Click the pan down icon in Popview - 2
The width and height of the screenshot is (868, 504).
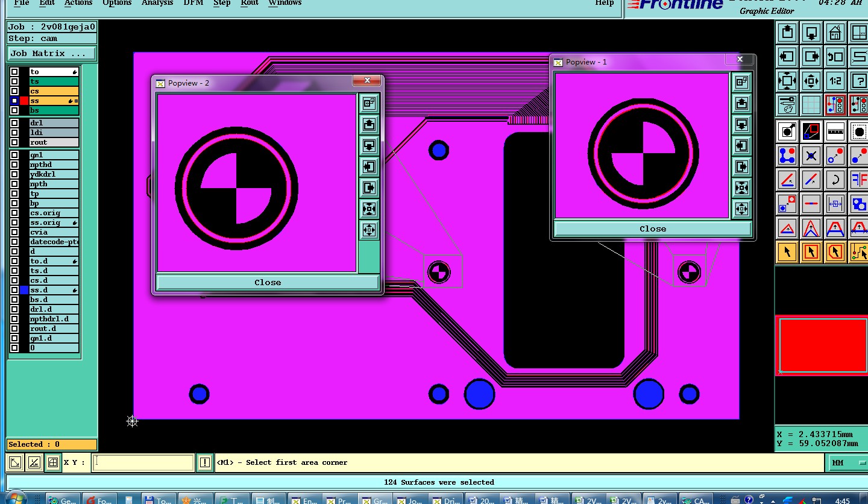[x=369, y=146]
